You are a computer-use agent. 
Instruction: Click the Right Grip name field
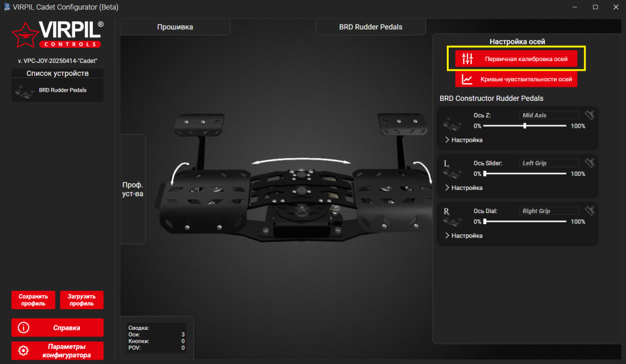pos(549,211)
